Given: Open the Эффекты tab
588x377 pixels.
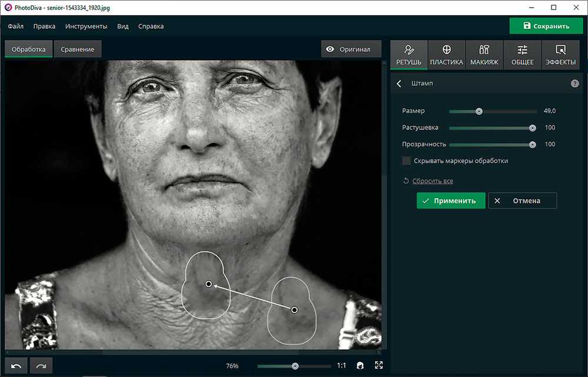Looking at the screenshot, I should (560, 55).
